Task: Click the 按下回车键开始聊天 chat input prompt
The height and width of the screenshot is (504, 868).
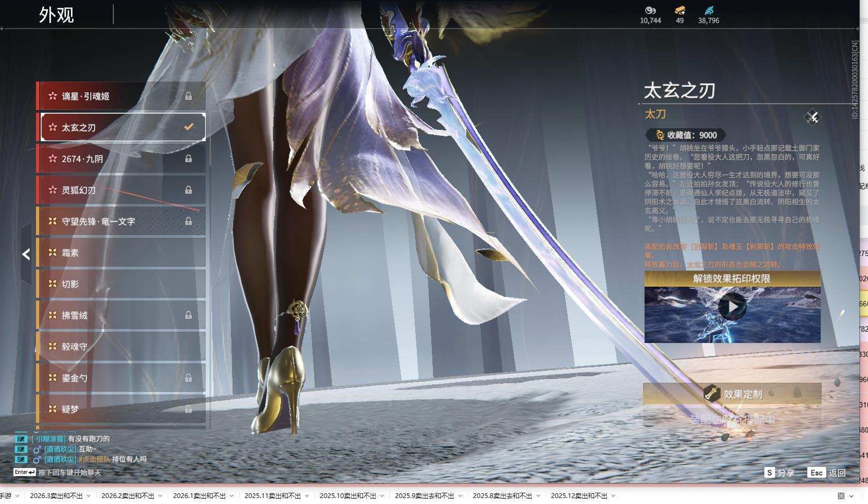Action: pos(69,472)
